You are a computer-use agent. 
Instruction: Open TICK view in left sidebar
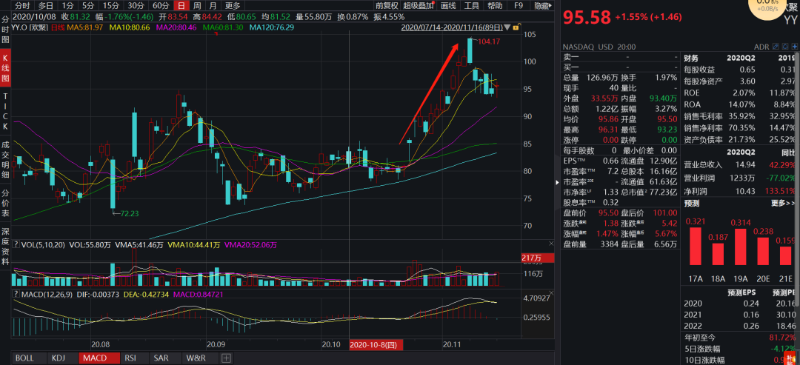tap(6, 112)
